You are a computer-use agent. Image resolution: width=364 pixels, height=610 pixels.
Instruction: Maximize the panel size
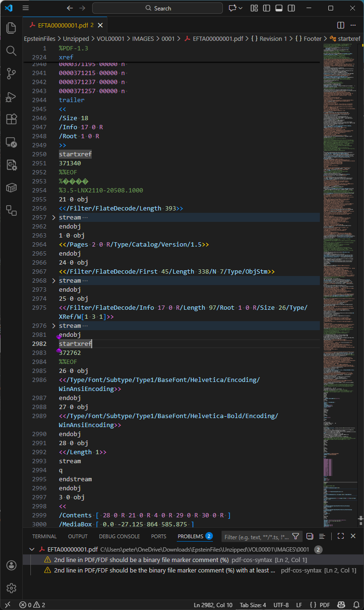pos(341,536)
